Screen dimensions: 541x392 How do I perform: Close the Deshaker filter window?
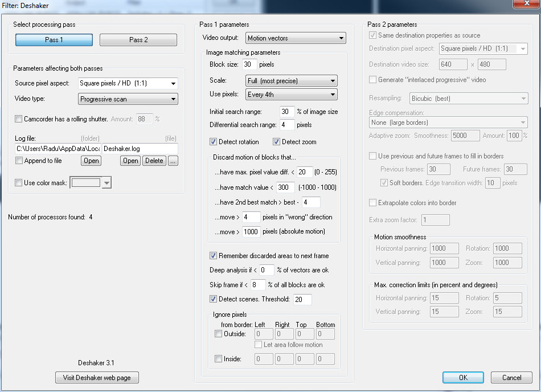coord(527,3)
